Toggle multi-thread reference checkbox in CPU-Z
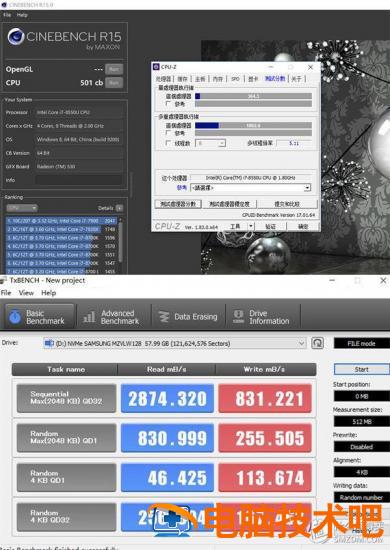The width and height of the screenshot is (390, 550). [168, 133]
